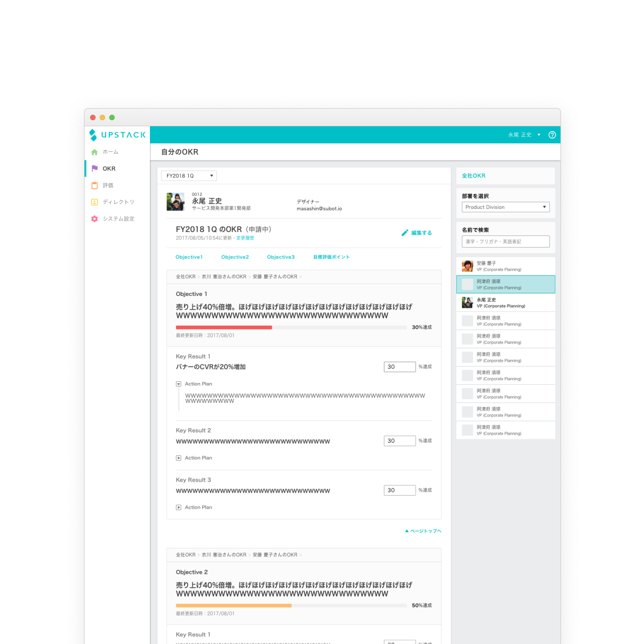Open the ディレクトリ sidebar icon
Image resolution: width=644 pixels, height=644 pixels.
tap(95, 202)
